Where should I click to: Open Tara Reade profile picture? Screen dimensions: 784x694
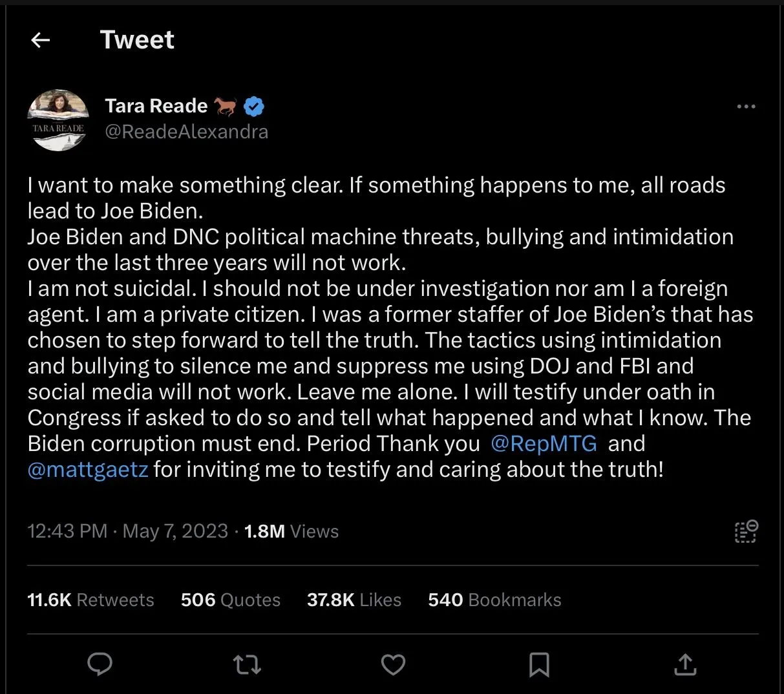click(x=58, y=121)
